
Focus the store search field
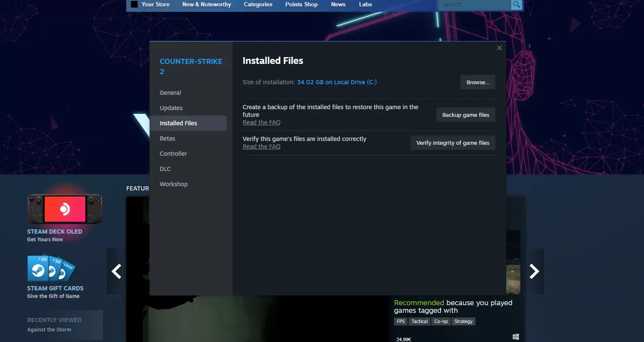point(475,5)
